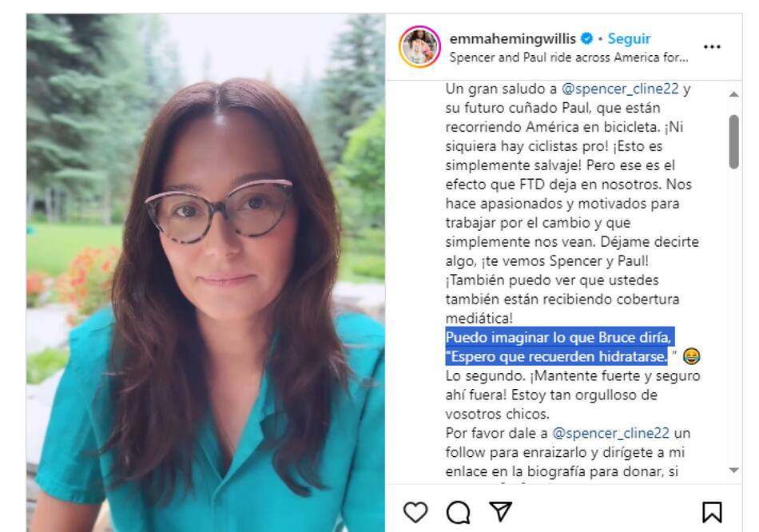
Task: Click the 'Spencer and Paul ride across America' subtitle
Action: [568, 58]
